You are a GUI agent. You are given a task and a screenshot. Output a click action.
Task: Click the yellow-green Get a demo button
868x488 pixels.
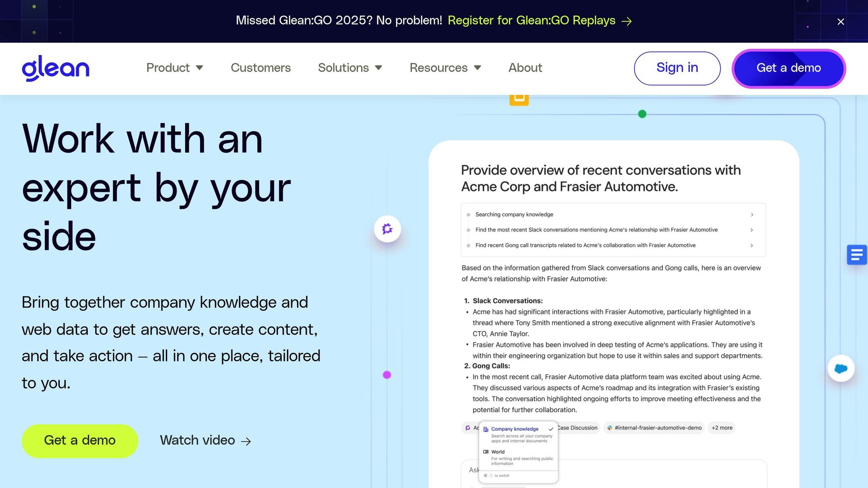click(x=80, y=441)
